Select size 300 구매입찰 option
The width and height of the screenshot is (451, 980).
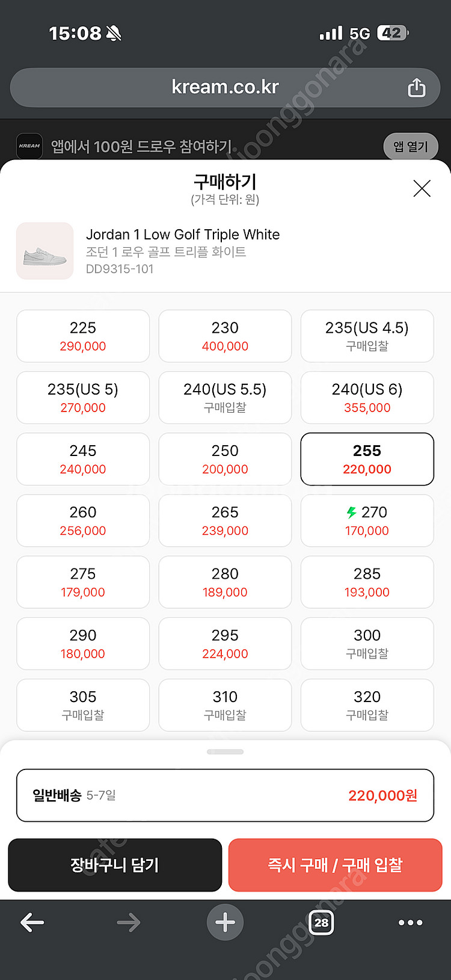[367, 644]
